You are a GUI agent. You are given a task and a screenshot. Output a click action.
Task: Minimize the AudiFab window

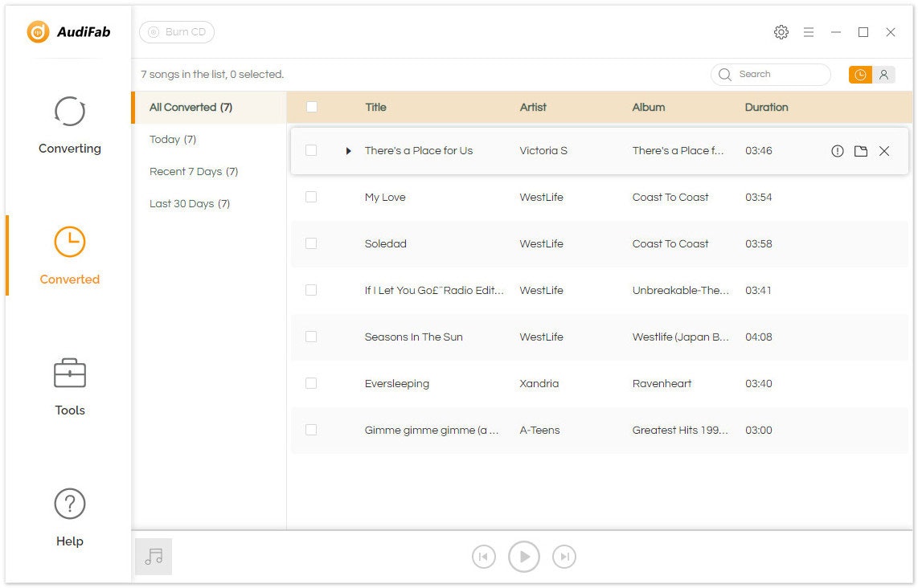[835, 32]
